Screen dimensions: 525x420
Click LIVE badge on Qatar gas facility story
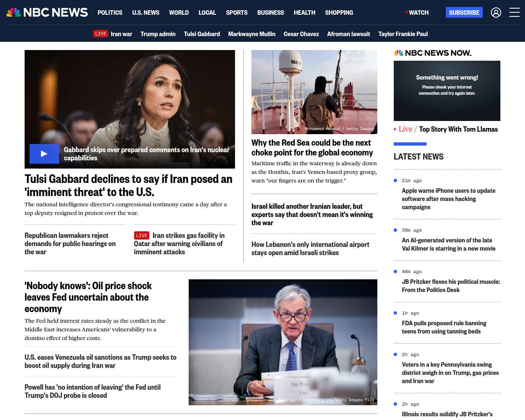coord(142,235)
